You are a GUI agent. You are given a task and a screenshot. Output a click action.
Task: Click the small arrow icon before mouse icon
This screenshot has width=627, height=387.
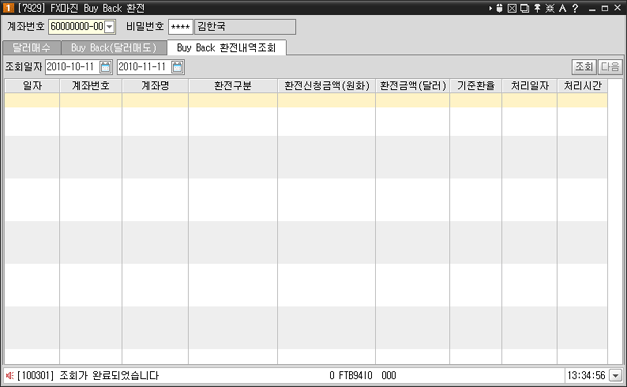(x=490, y=8)
